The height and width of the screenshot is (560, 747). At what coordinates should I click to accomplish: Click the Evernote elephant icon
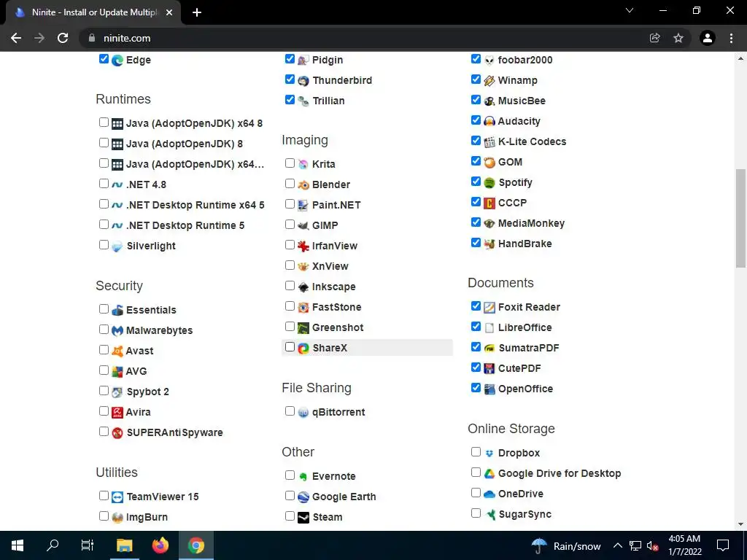tap(303, 477)
